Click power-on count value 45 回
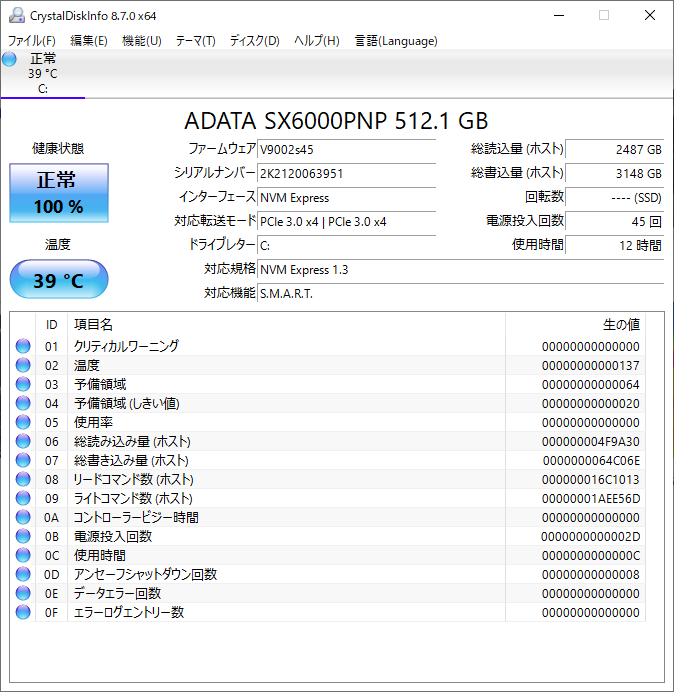This screenshot has width=674, height=692. [615, 221]
